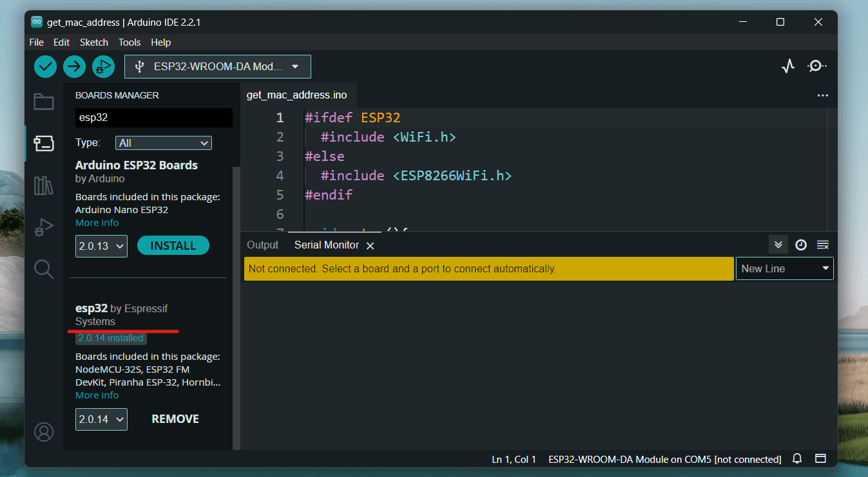Close the Serial Monitor tab

point(371,245)
